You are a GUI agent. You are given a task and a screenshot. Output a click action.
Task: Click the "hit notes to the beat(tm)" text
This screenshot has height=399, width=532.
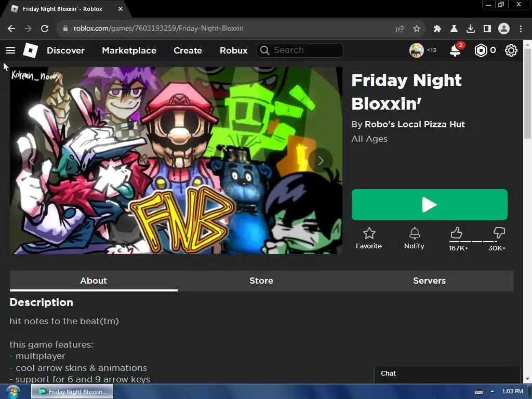tap(64, 321)
